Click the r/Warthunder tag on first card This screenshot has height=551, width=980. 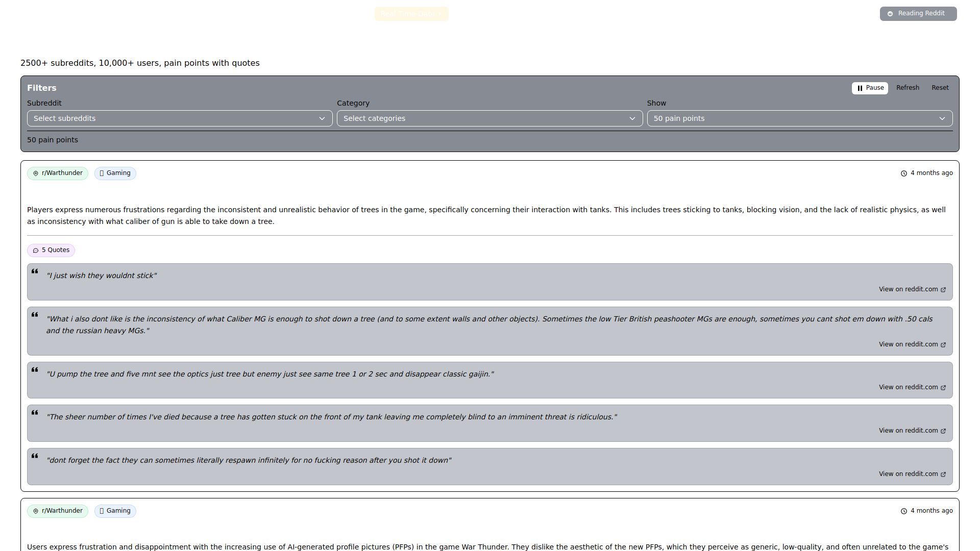tap(58, 173)
